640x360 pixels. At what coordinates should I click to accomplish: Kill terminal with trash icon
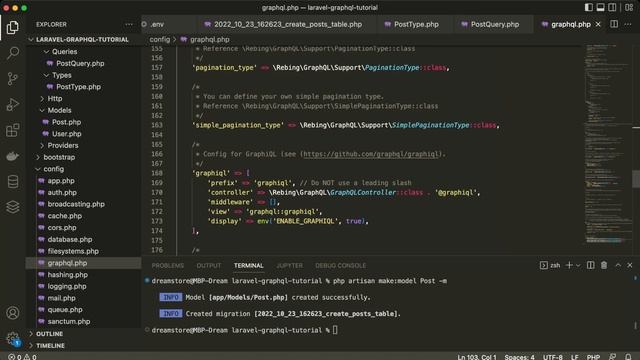coord(604,265)
